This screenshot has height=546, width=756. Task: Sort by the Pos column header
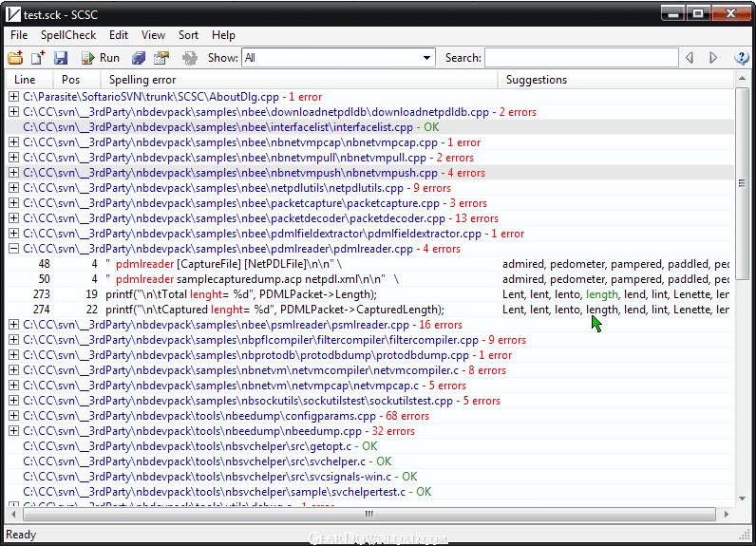click(x=76, y=80)
